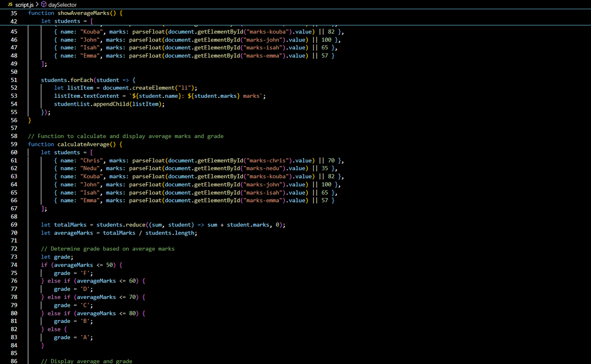Open the script.js breadcrumb dropdown
Viewport: 591px width, 364px height.
pyautogui.click(x=24, y=4)
